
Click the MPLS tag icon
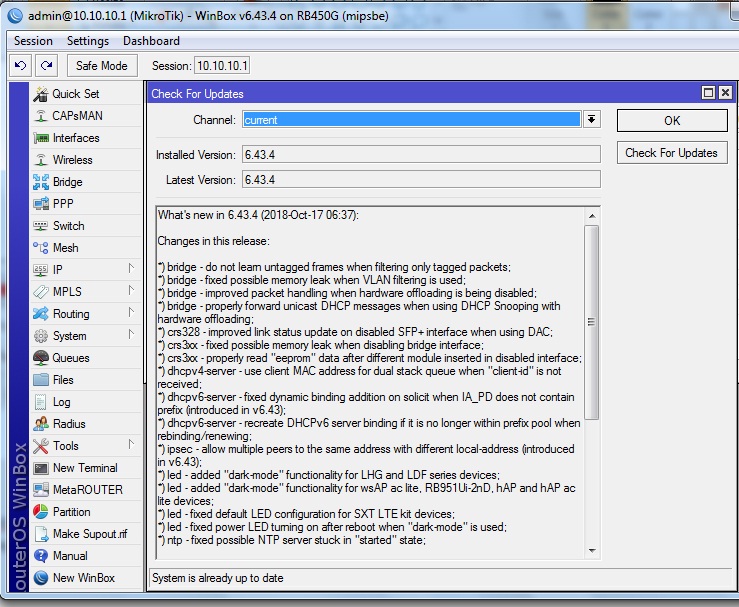point(41,292)
